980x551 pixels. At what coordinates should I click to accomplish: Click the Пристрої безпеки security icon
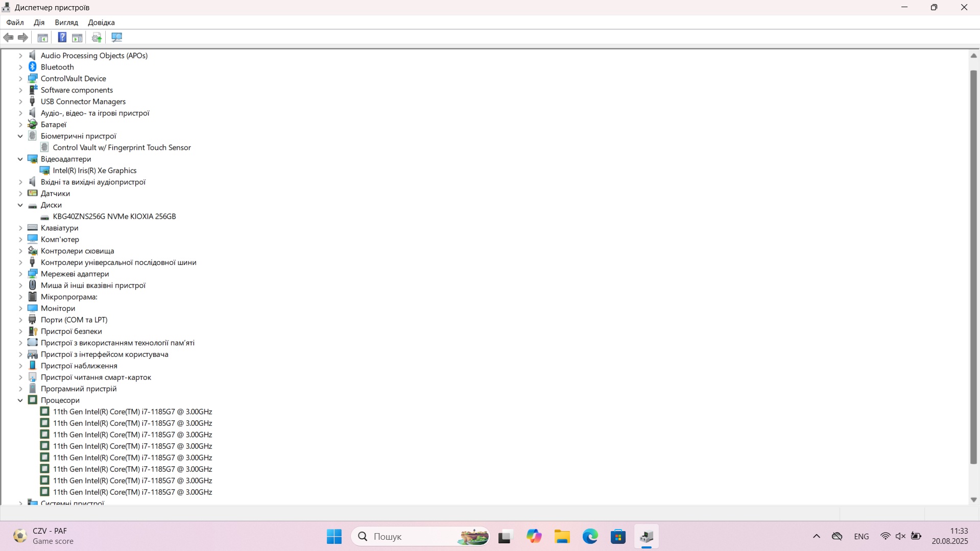click(x=33, y=331)
